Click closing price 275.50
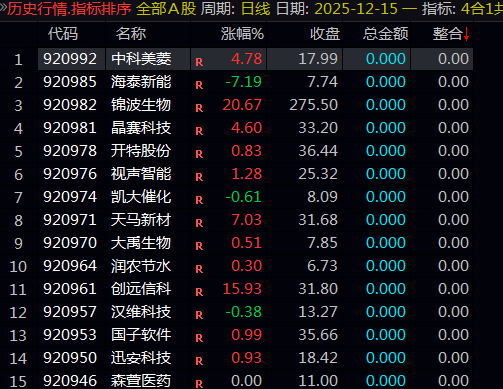 coord(313,105)
